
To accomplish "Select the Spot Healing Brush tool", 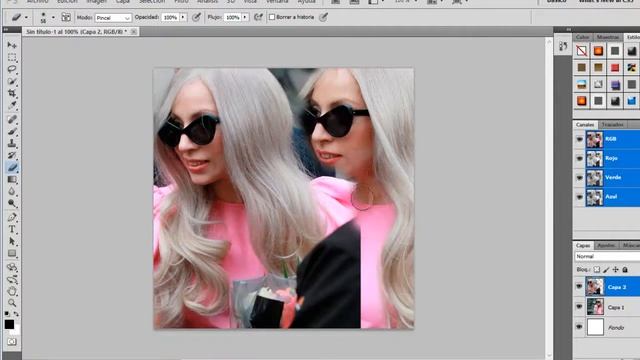I will 12,119.
